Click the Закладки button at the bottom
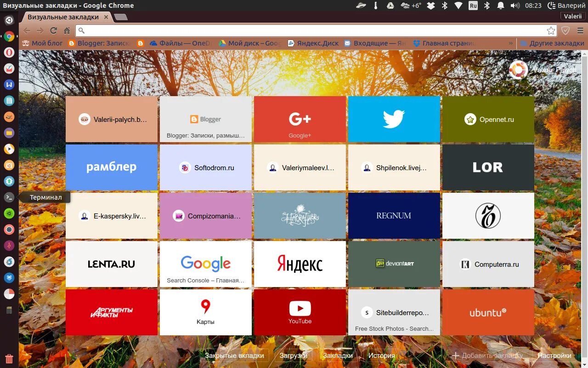Image resolution: width=588 pixels, height=368 pixels. click(x=338, y=356)
